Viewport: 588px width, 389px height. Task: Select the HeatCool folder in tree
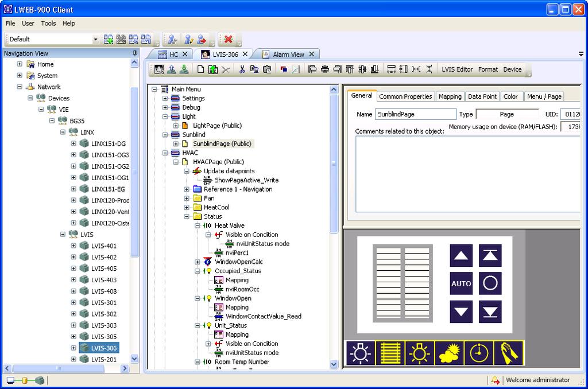pyautogui.click(x=216, y=207)
